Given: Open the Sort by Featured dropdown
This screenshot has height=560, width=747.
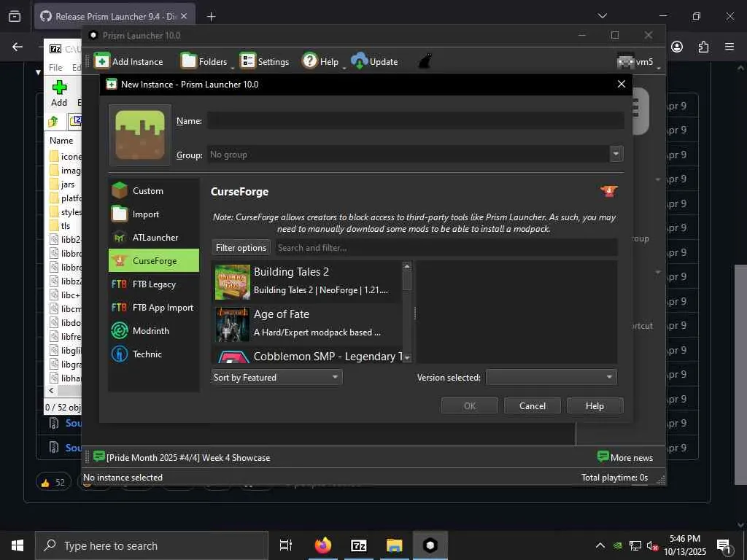Looking at the screenshot, I should pos(276,377).
